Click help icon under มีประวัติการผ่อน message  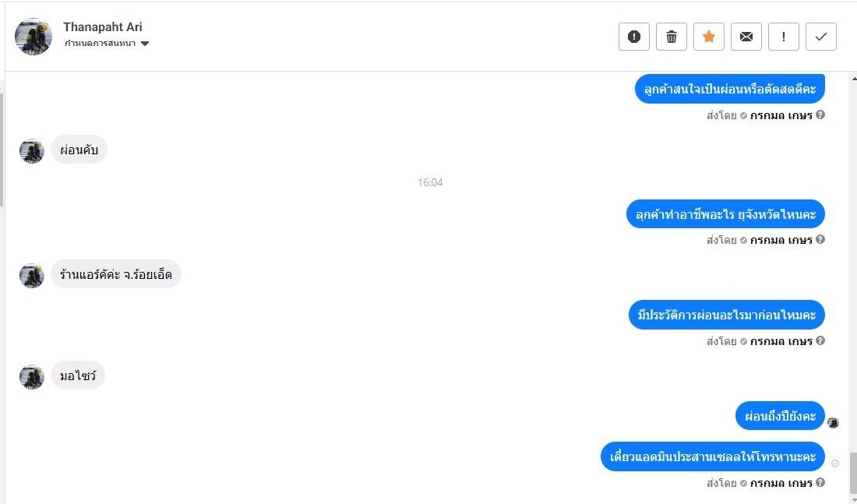point(820,340)
